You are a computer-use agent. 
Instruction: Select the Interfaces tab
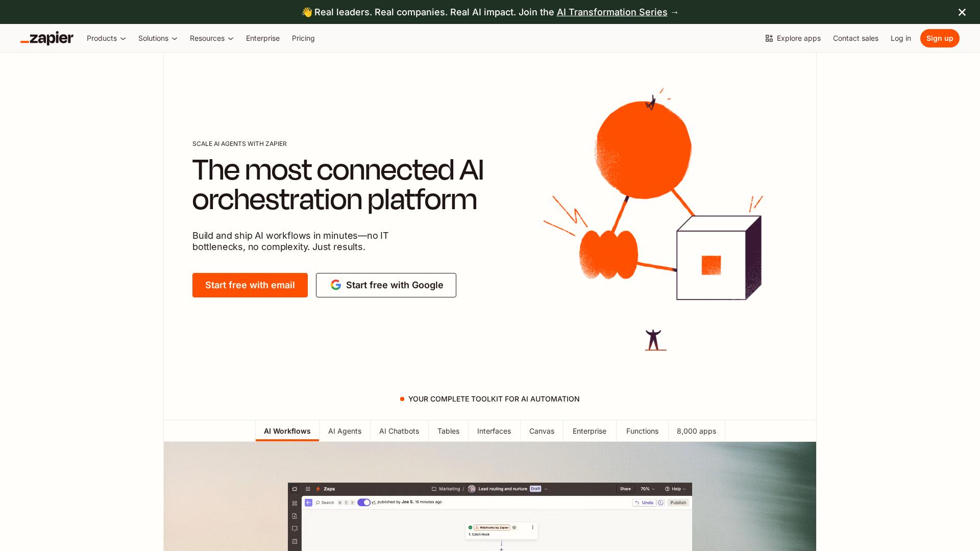pos(494,431)
